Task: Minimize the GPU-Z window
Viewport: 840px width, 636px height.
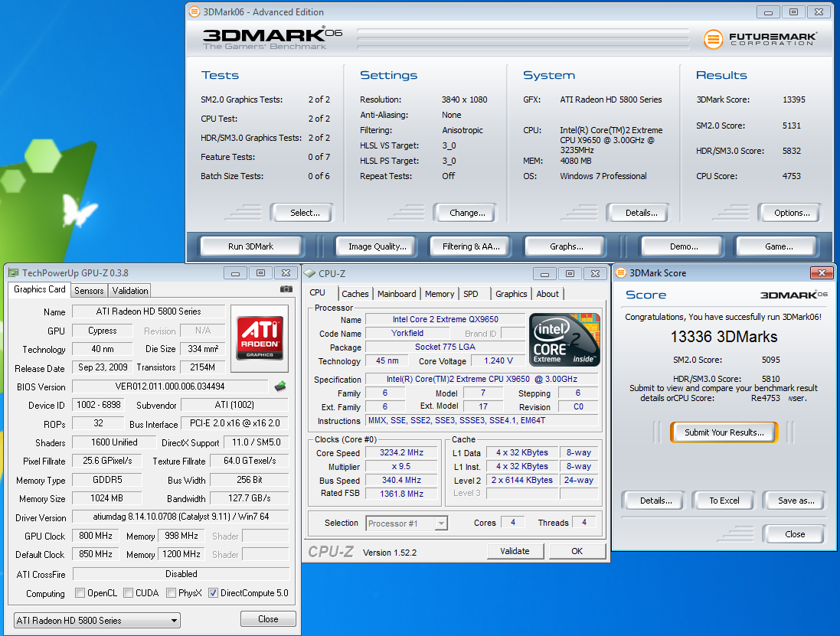Action: click(x=235, y=273)
